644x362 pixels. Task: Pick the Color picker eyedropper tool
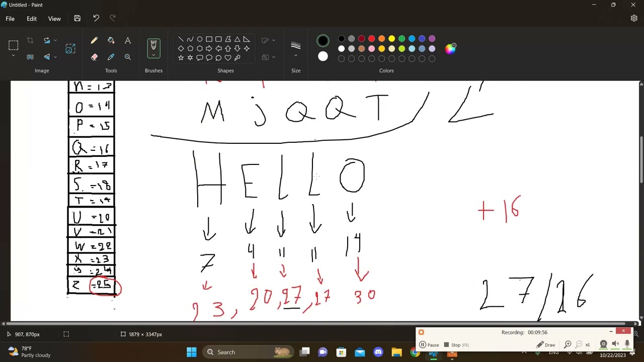click(x=111, y=57)
